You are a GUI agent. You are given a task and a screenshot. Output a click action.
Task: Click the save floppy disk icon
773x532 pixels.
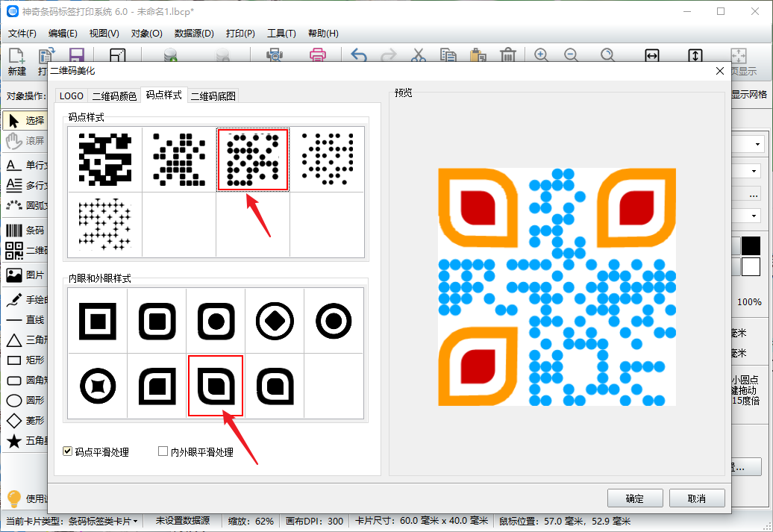tap(77, 55)
